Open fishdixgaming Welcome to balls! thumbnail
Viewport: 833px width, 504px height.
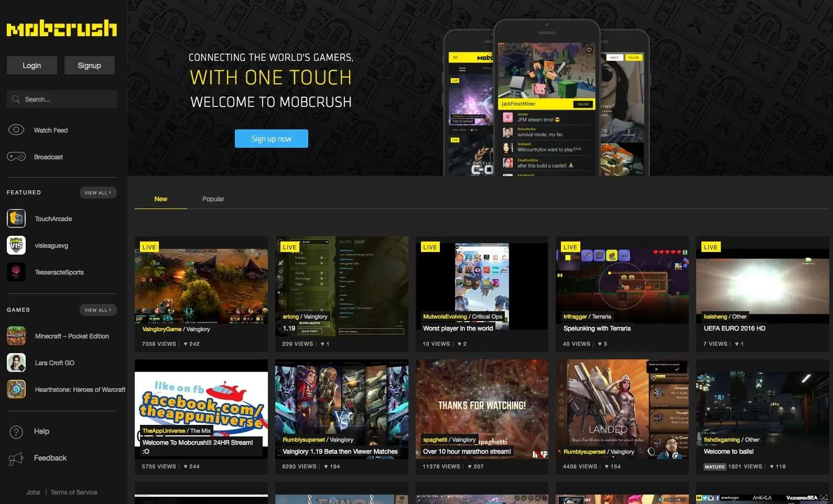pyautogui.click(x=763, y=409)
